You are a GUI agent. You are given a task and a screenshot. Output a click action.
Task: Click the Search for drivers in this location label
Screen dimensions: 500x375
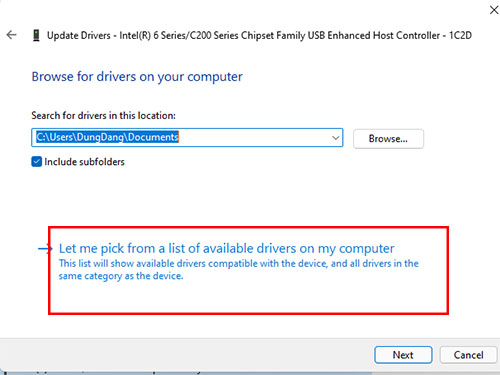103,116
